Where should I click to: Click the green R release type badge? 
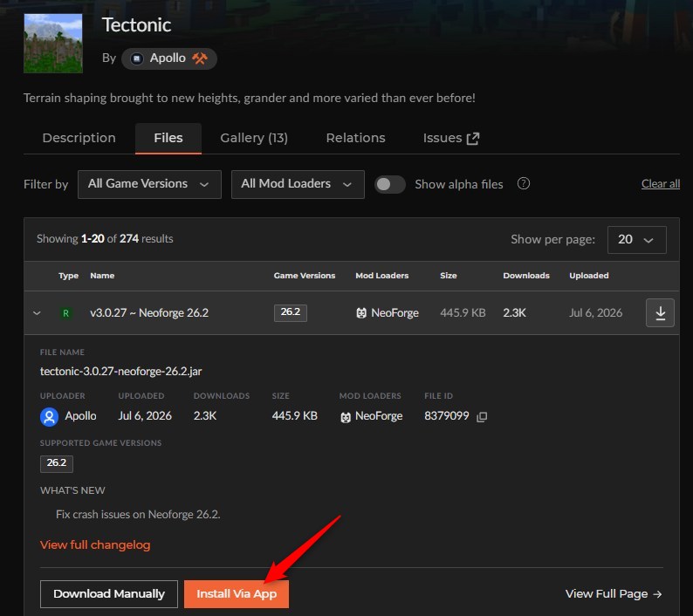click(x=65, y=313)
